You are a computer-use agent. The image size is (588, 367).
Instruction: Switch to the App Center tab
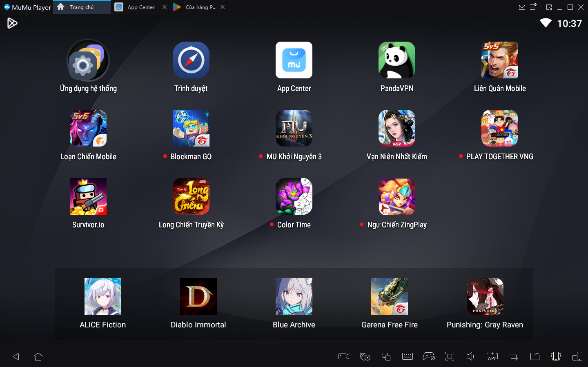[x=137, y=7]
